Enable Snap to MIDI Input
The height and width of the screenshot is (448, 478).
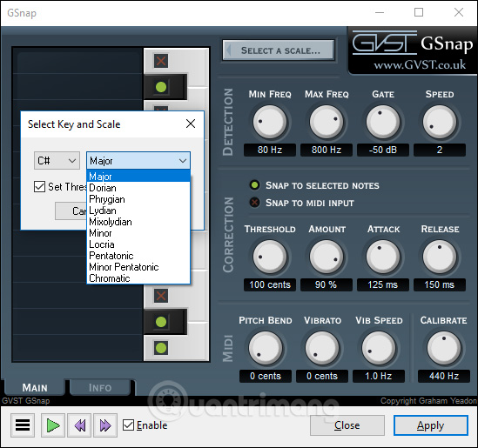(254, 202)
